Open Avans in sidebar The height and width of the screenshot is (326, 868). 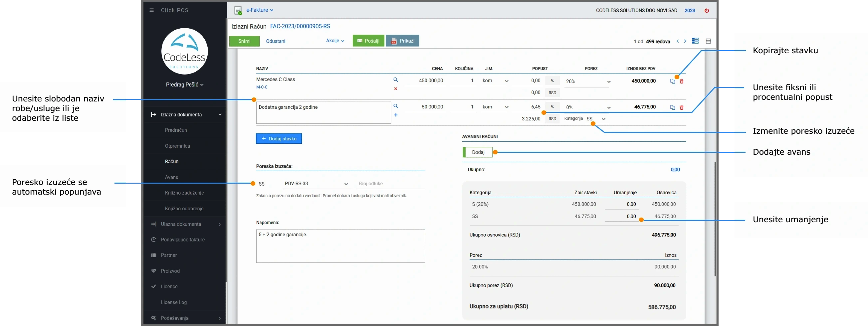(x=171, y=177)
